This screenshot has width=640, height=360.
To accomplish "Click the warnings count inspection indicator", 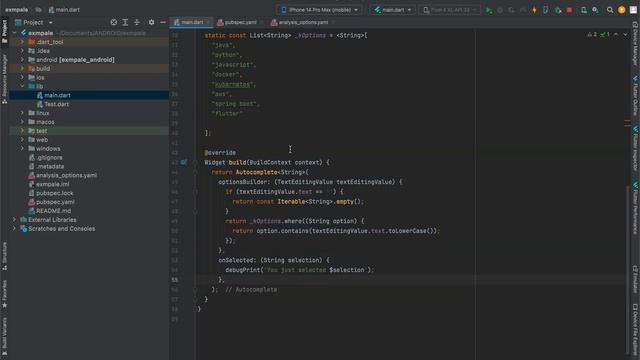I will [592, 35].
